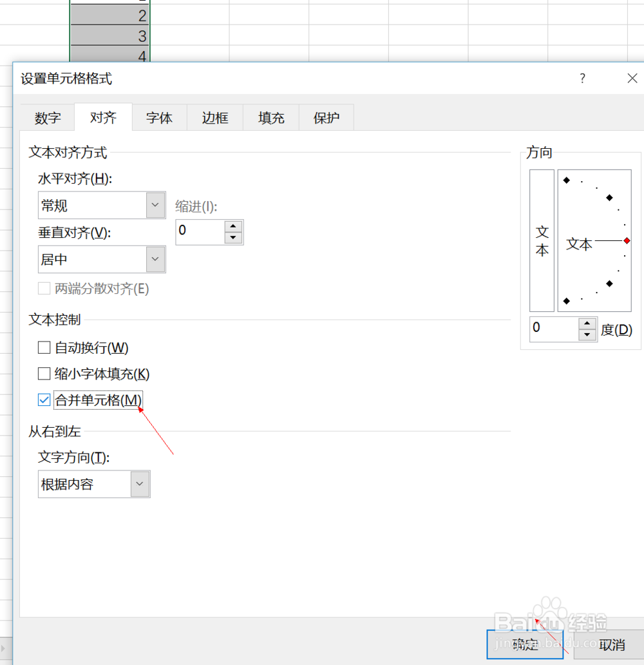Increase the 缩进 indent with the up arrow
The width and height of the screenshot is (644, 665).
[x=232, y=227]
